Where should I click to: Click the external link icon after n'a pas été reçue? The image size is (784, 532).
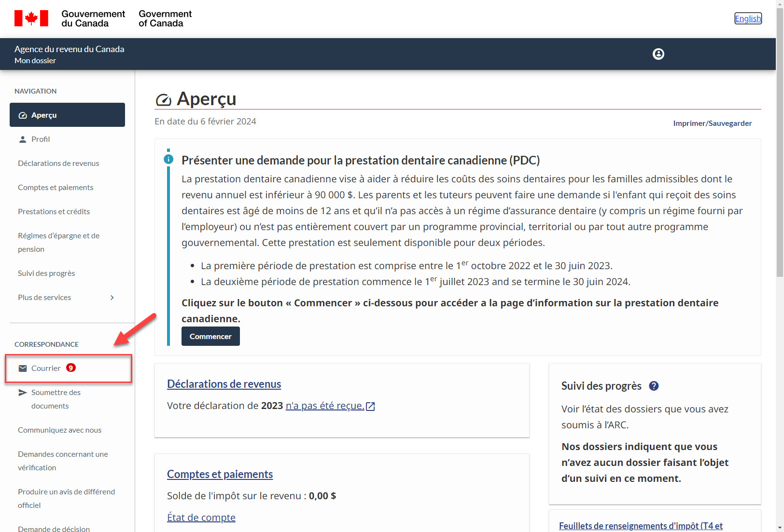point(370,406)
